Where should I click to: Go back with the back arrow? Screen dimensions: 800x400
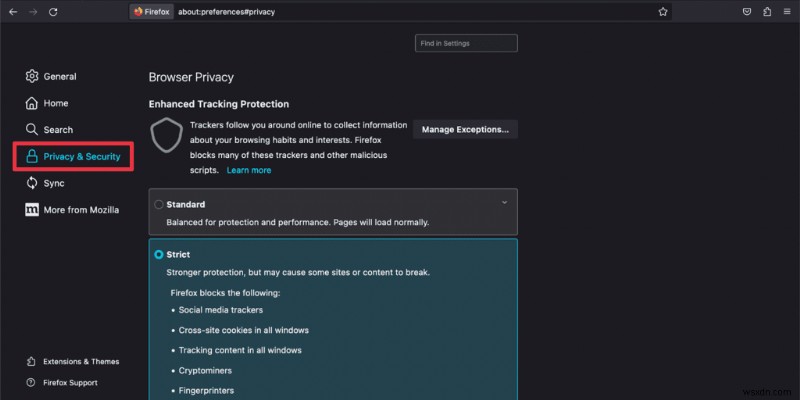pos(13,12)
